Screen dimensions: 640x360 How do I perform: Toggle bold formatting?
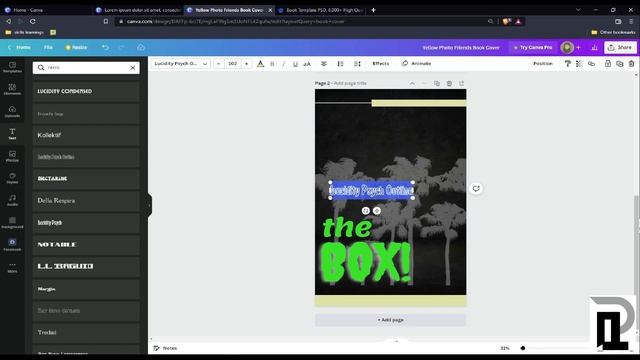272,64
